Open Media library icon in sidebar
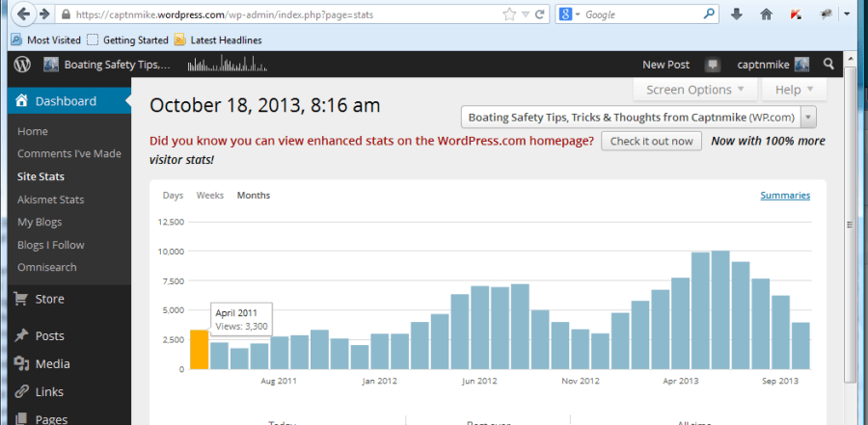The width and height of the screenshot is (868, 425). (21, 363)
